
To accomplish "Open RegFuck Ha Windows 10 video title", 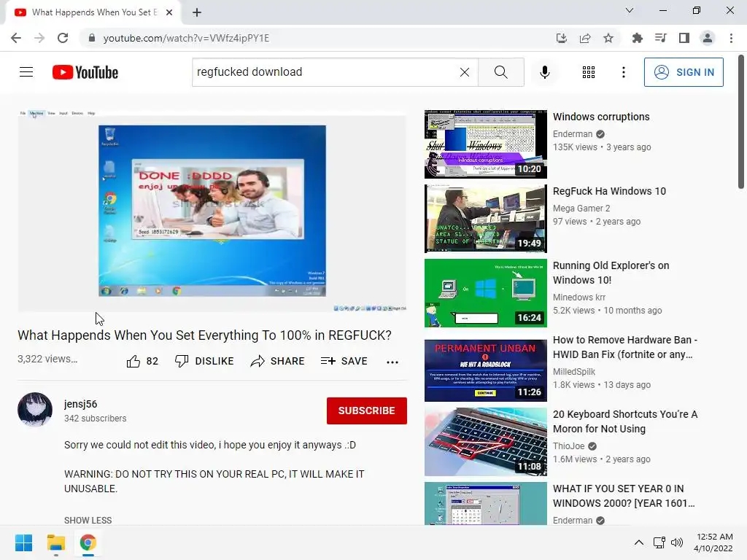I will point(609,191).
